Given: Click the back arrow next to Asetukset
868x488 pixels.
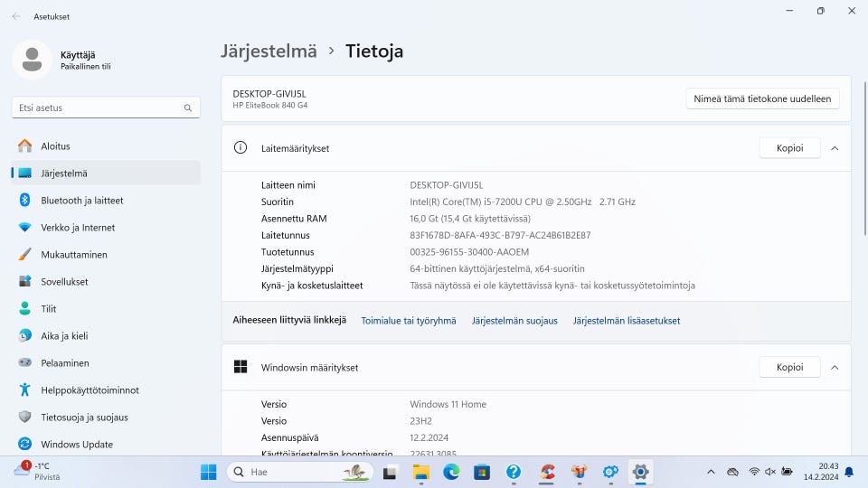Looking at the screenshot, I should click(16, 16).
